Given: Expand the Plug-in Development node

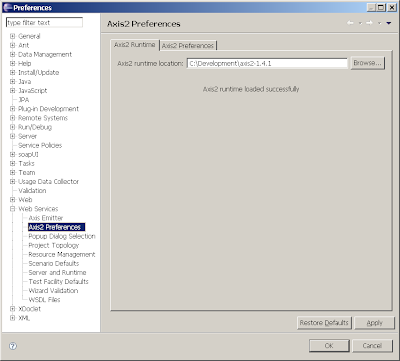Looking at the screenshot, I should [x=12, y=109].
